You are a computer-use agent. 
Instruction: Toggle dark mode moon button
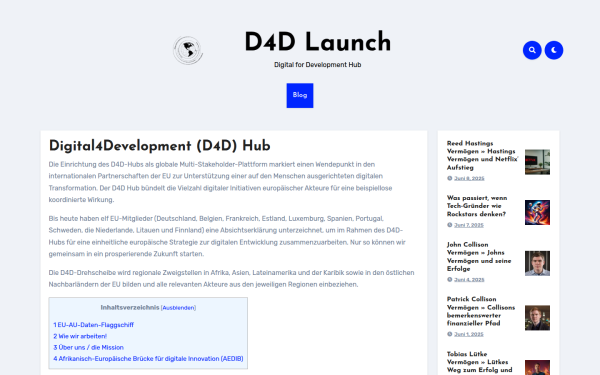554,50
